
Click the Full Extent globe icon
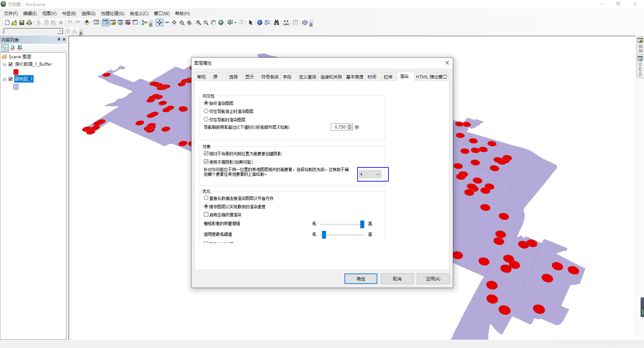[x=221, y=22]
